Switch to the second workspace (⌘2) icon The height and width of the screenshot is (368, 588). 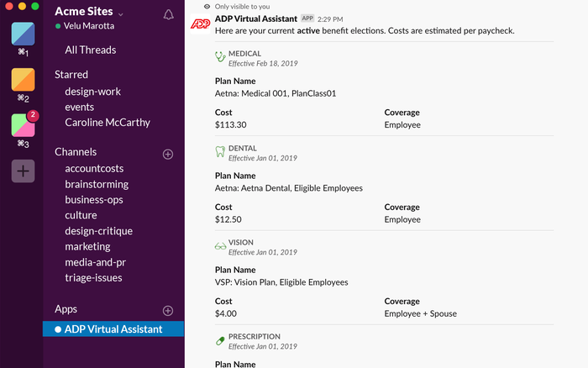tap(23, 80)
